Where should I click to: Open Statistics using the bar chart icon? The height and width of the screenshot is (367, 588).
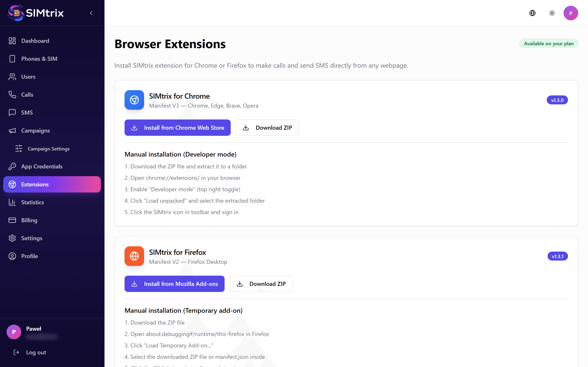click(12, 202)
